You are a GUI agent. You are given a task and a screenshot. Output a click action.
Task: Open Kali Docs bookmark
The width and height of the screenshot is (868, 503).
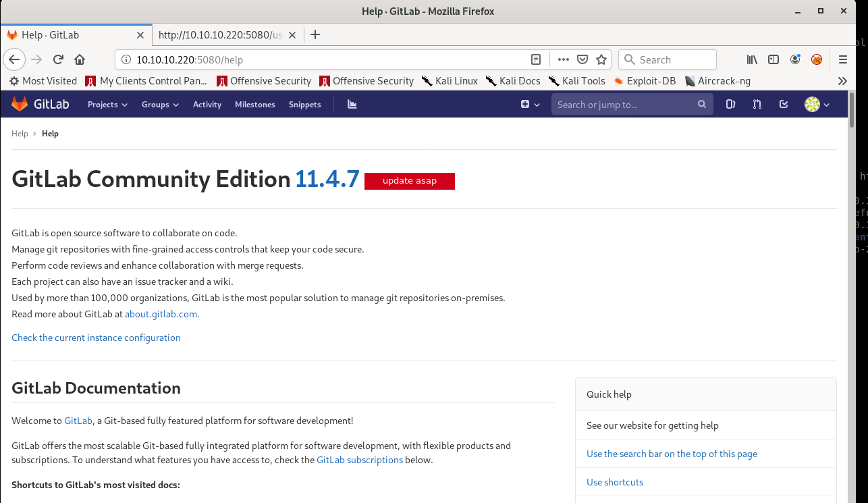(x=513, y=81)
